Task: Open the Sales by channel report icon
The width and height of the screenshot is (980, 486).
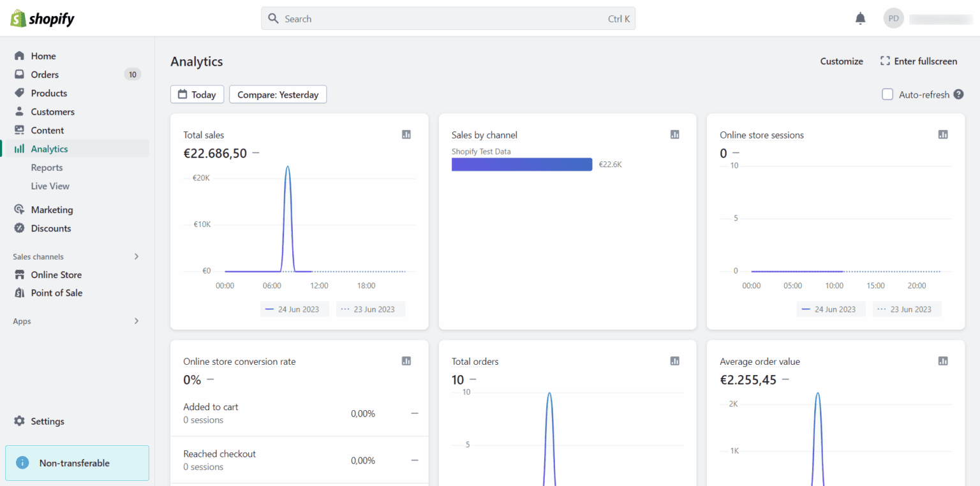Action: click(675, 135)
